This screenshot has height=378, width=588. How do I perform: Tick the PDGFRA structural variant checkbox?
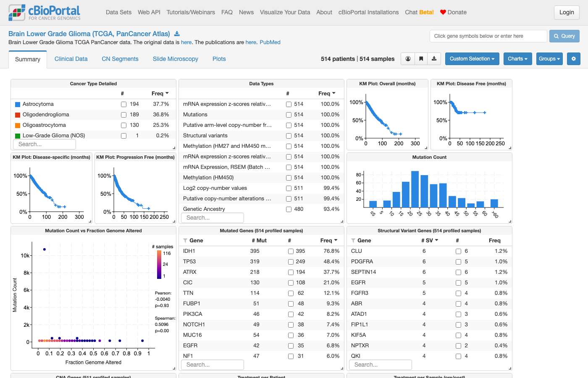459,262
